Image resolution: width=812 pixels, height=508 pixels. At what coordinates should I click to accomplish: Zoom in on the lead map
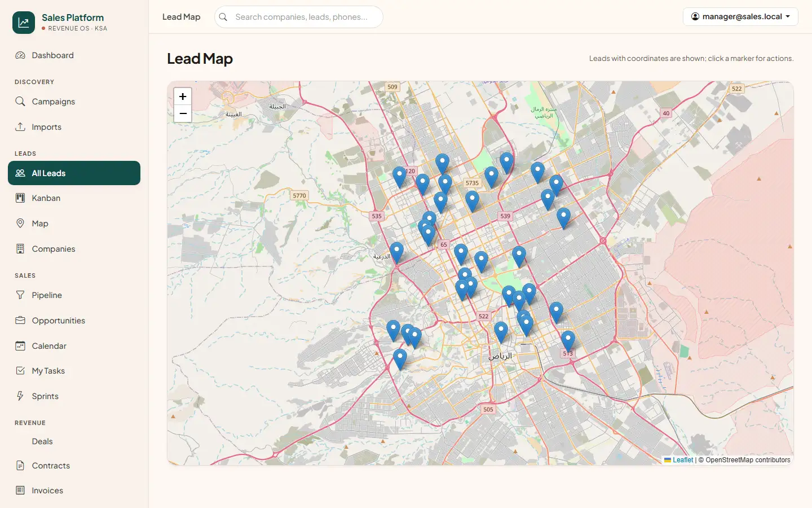point(183,97)
